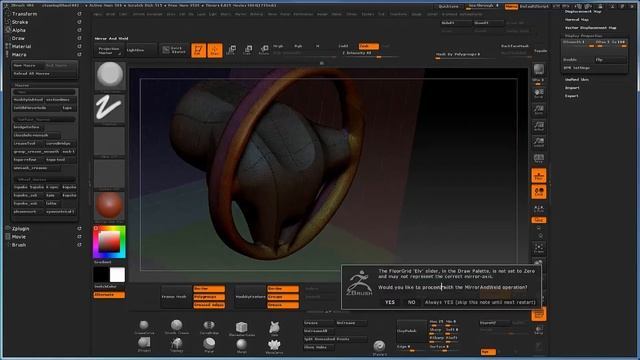
Task: Click the dock icon beside Macro palette
Action: 79,54
